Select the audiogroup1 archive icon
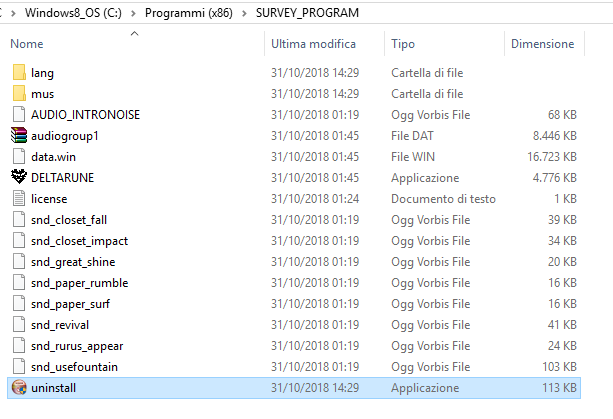Screen dimensions: 613x419 pyautogui.click(x=19, y=136)
